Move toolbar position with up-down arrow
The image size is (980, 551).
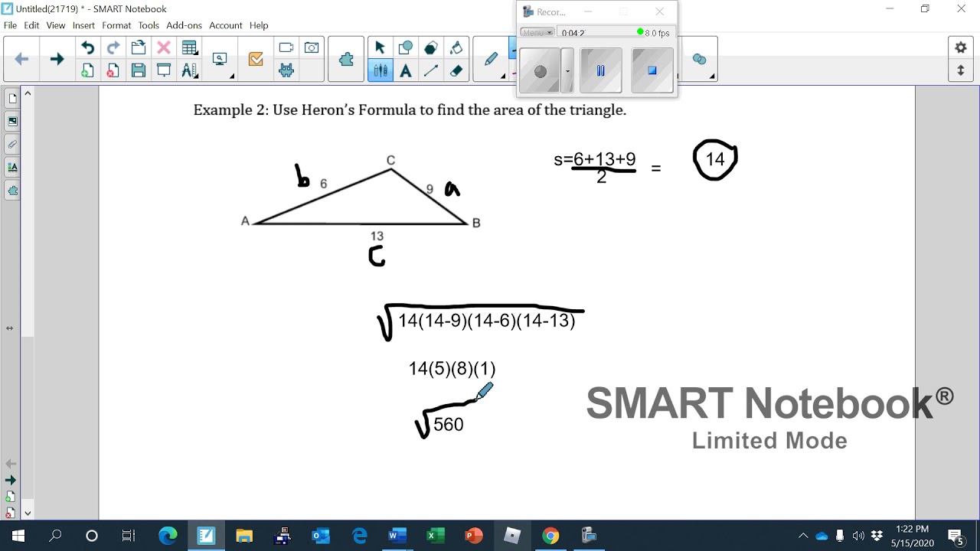click(961, 70)
